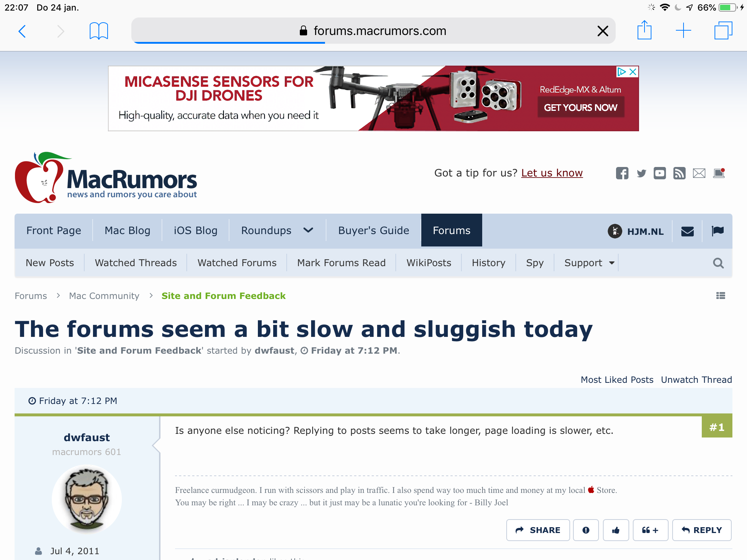This screenshot has width=747, height=560.
Task: Click the Let us know link
Action: [x=551, y=173]
